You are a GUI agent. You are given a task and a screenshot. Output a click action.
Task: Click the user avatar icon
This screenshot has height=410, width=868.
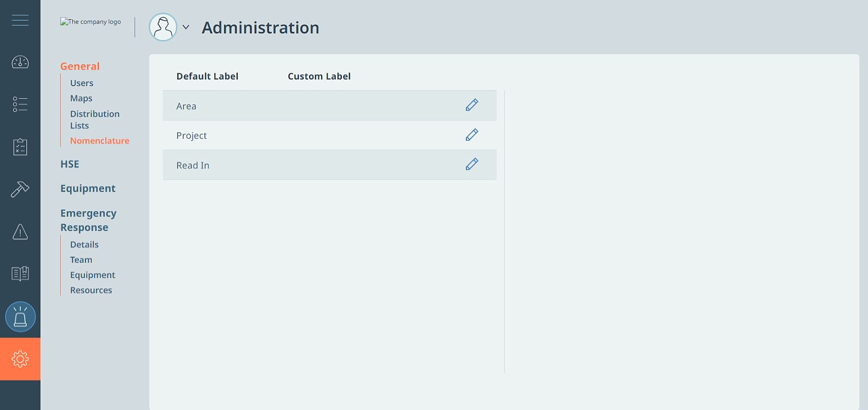point(163,27)
